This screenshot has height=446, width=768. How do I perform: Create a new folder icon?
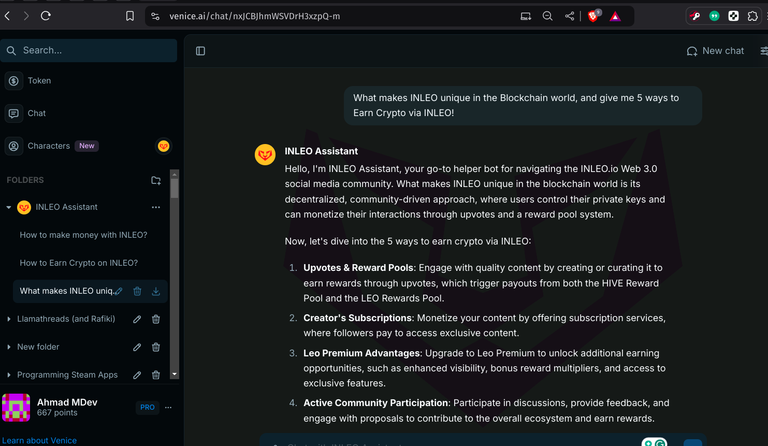[x=156, y=180]
